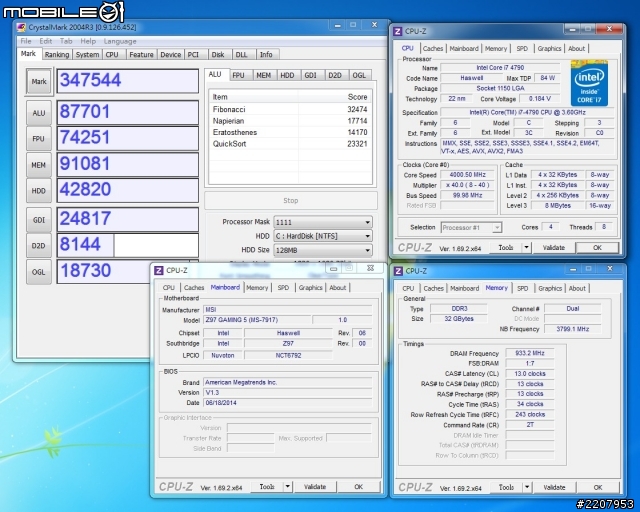The height and width of the screenshot is (512, 640).
Task: Open the Feature tab in CrystalMark
Action: click(x=141, y=55)
